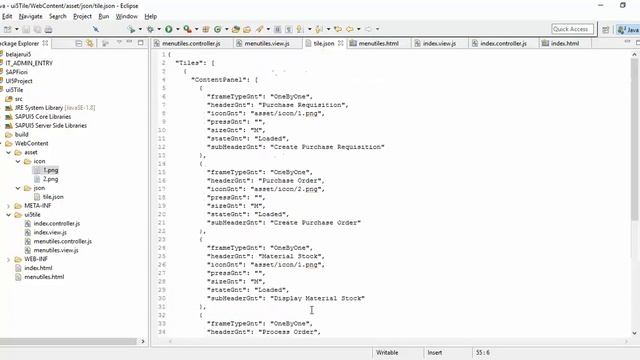Collapse the asset folder in tree
Screen dimensions: 640x360
(9, 152)
